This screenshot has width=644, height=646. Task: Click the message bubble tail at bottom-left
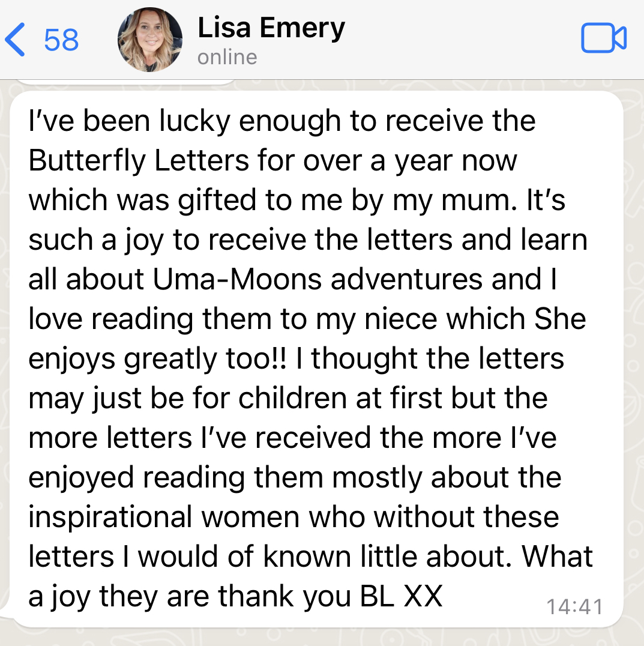tap(6, 615)
